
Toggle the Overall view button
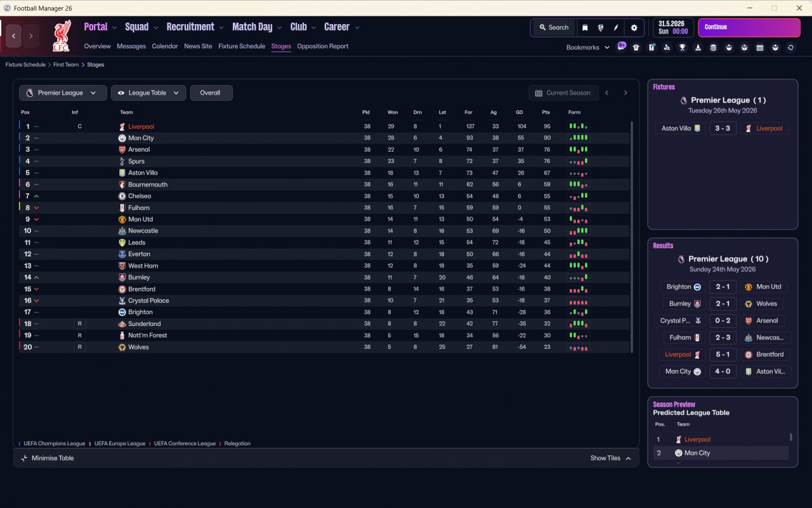[211, 93]
